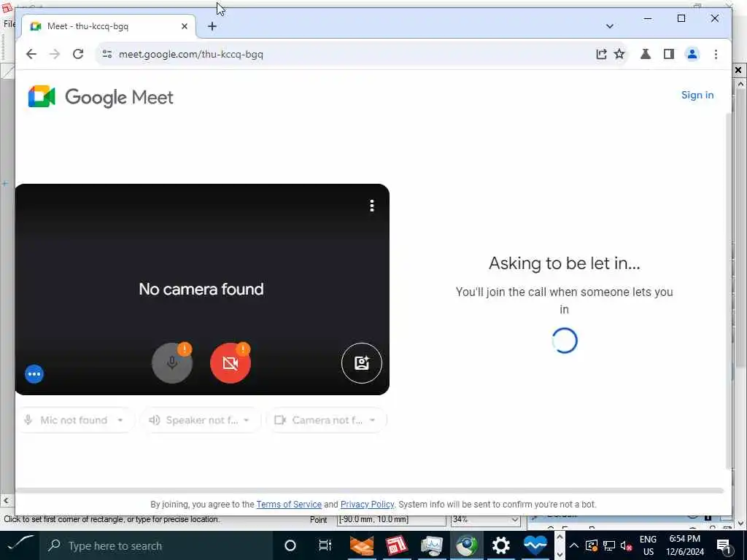This screenshot has height=560, width=747.
Task: Open the Chrome profile avatar
Action: pyautogui.click(x=692, y=54)
